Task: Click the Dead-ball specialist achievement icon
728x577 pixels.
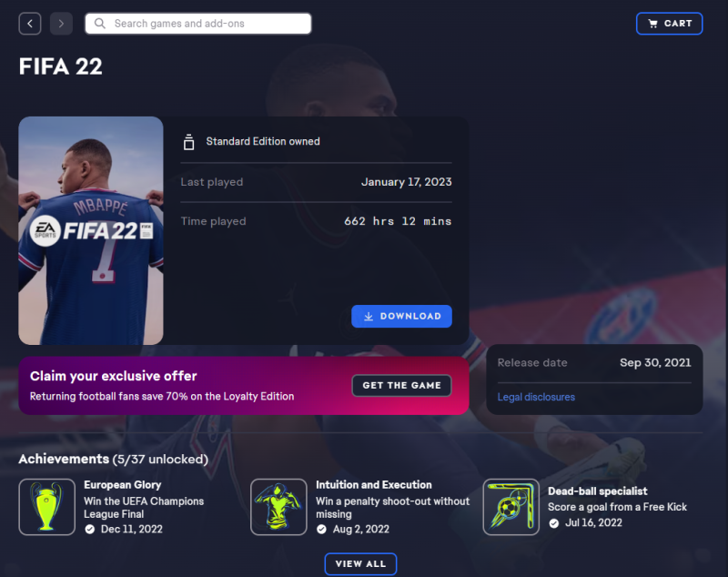Action: pyautogui.click(x=511, y=507)
